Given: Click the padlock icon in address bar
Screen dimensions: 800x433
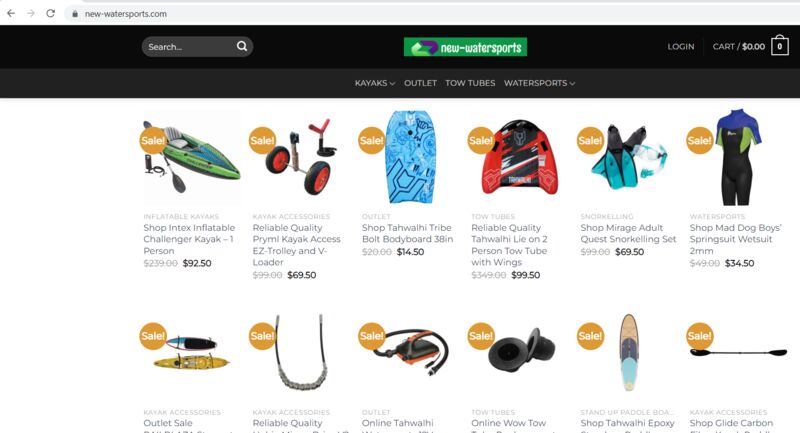Looking at the screenshot, I should [75, 14].
